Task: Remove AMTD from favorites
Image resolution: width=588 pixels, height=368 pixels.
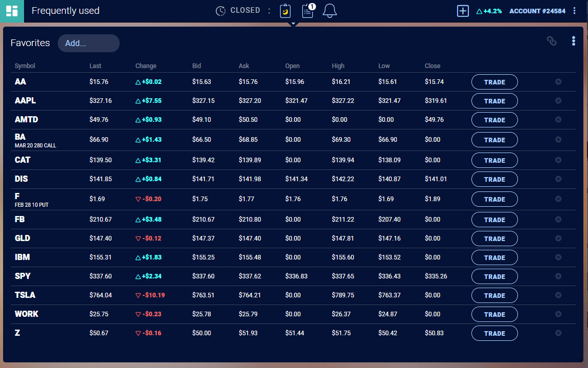Action: (x=558, y=119)
